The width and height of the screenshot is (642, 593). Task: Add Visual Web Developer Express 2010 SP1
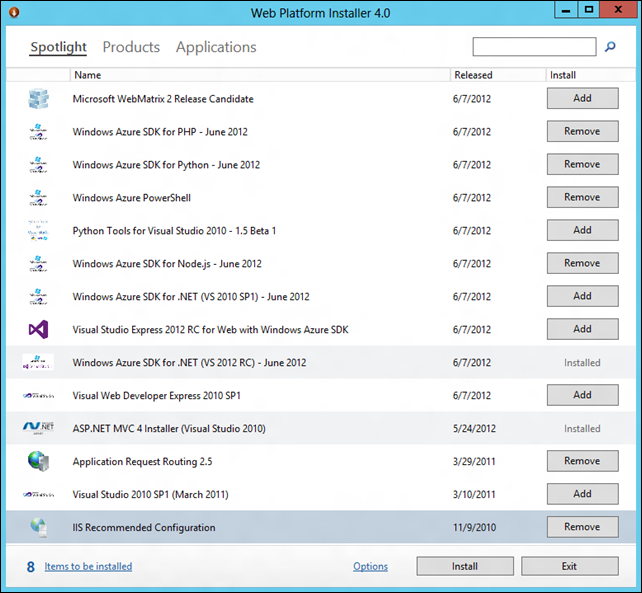click(583, 395)
